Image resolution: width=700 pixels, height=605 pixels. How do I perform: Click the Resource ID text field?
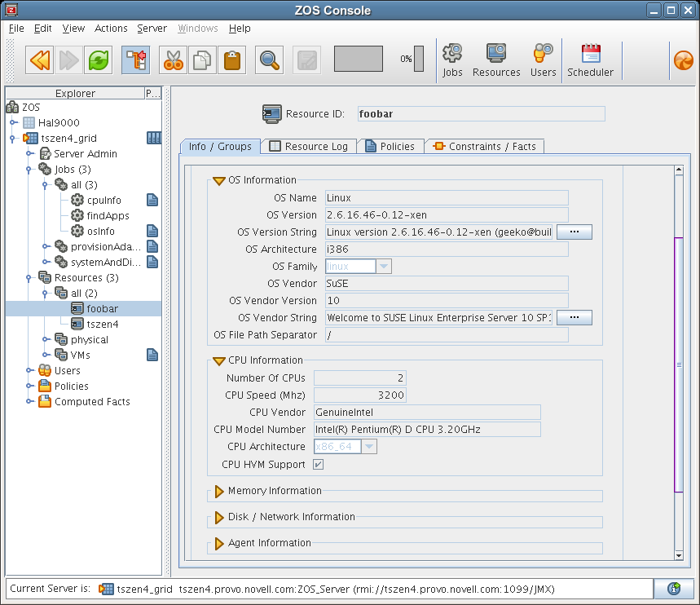click(x=479, y=114)
